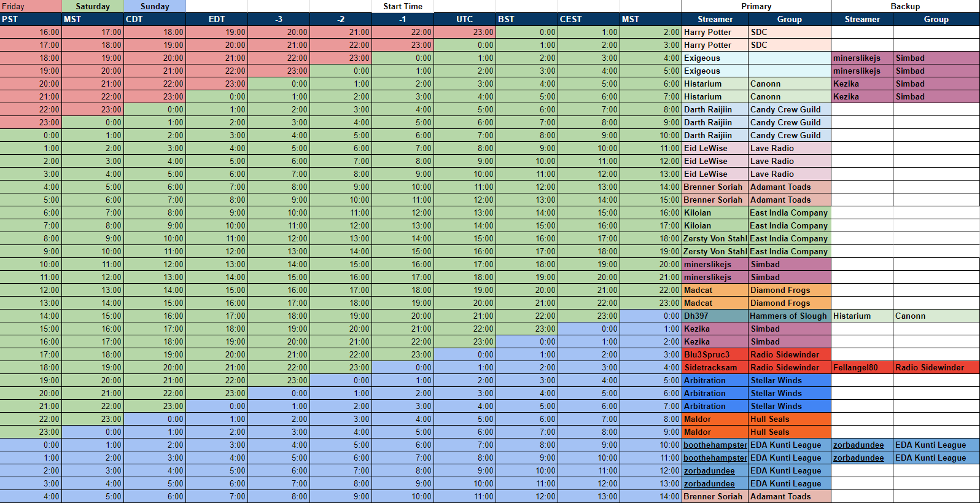Select the Brenner Soriah cell in the 15:00 row

pos(715,200)
